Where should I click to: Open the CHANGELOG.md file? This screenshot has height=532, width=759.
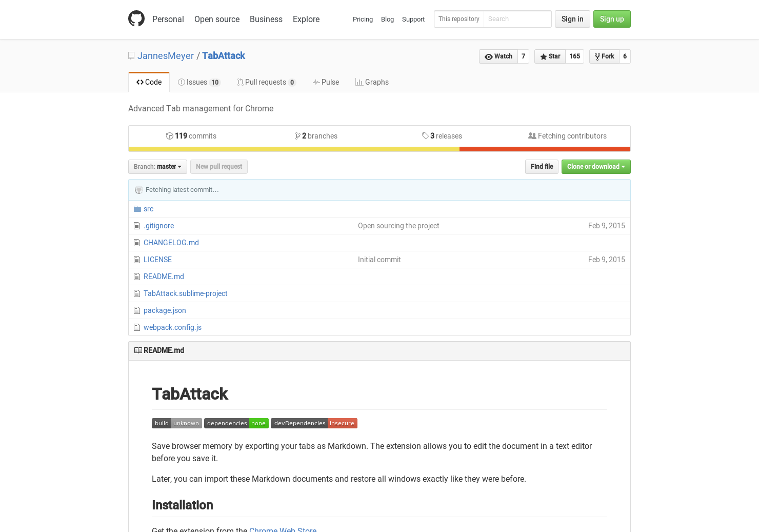tap(171, 242)
